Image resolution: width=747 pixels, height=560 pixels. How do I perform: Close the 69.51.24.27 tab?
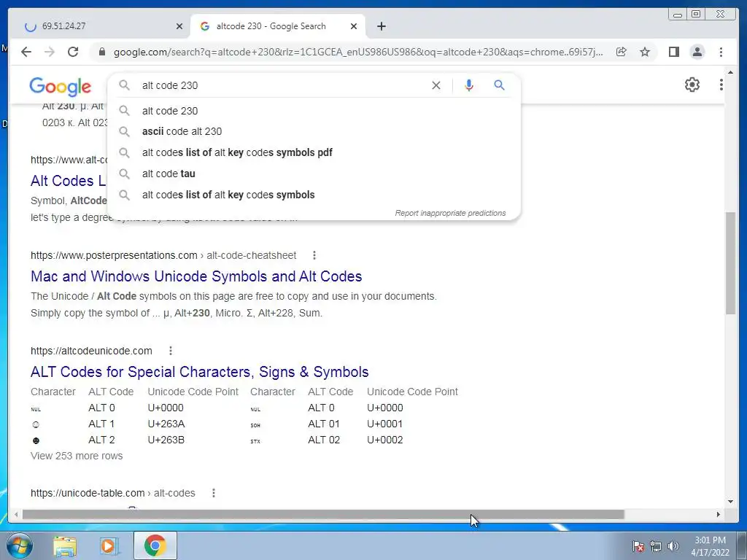pos(179,26)
